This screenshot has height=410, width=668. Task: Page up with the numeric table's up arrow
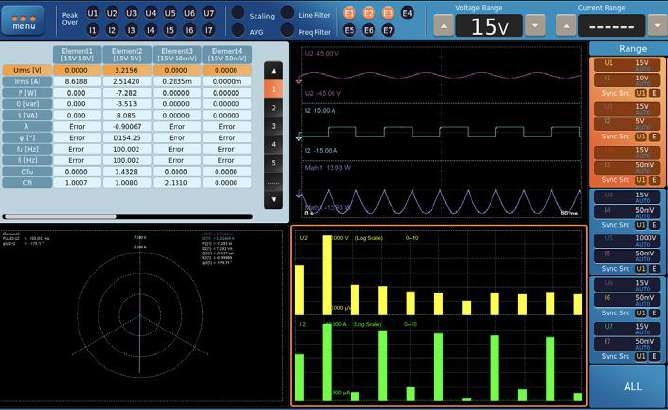pos(274,71)
